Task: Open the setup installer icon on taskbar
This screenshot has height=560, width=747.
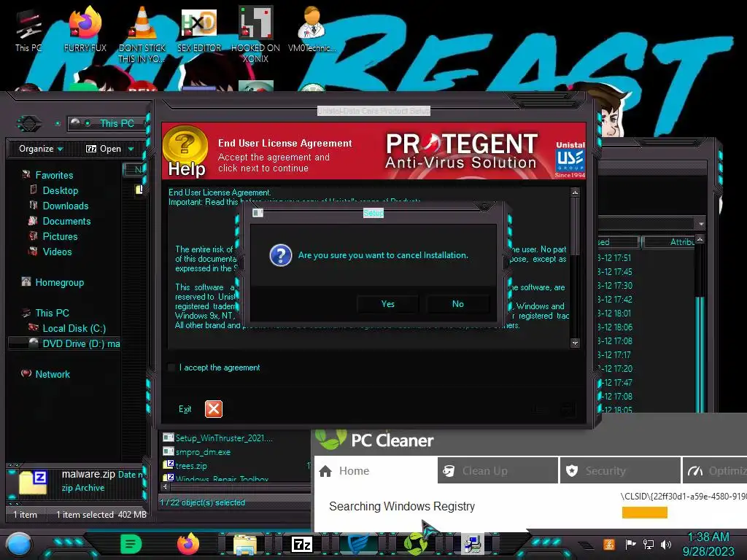Action: [472, 544]
